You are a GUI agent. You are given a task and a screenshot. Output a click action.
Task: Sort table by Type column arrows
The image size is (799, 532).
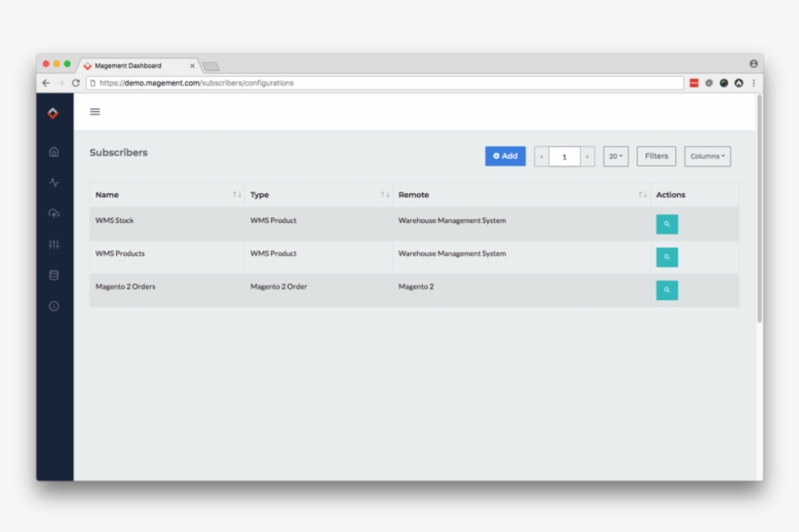(385, 195)
